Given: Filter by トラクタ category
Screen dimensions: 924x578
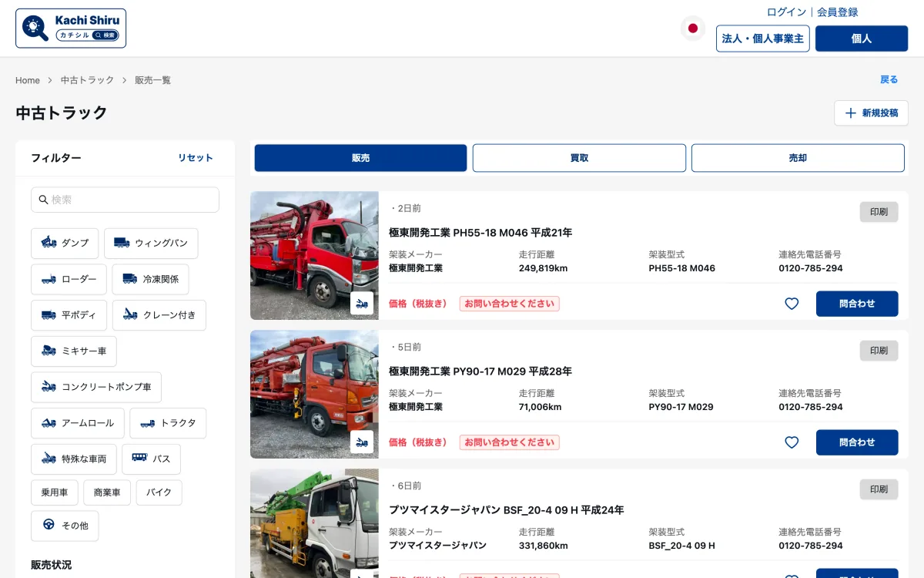Looking at the screenshot, I should (168, 423).
